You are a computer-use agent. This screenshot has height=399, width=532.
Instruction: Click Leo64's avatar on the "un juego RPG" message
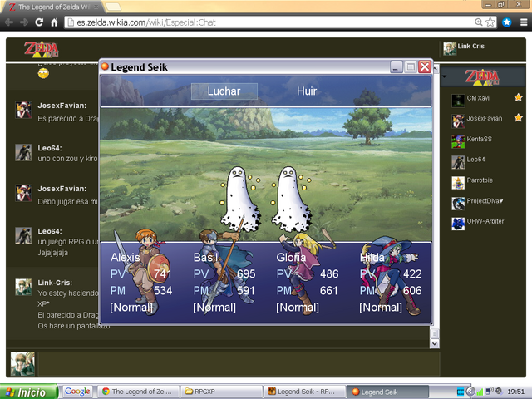click(23, 235)
